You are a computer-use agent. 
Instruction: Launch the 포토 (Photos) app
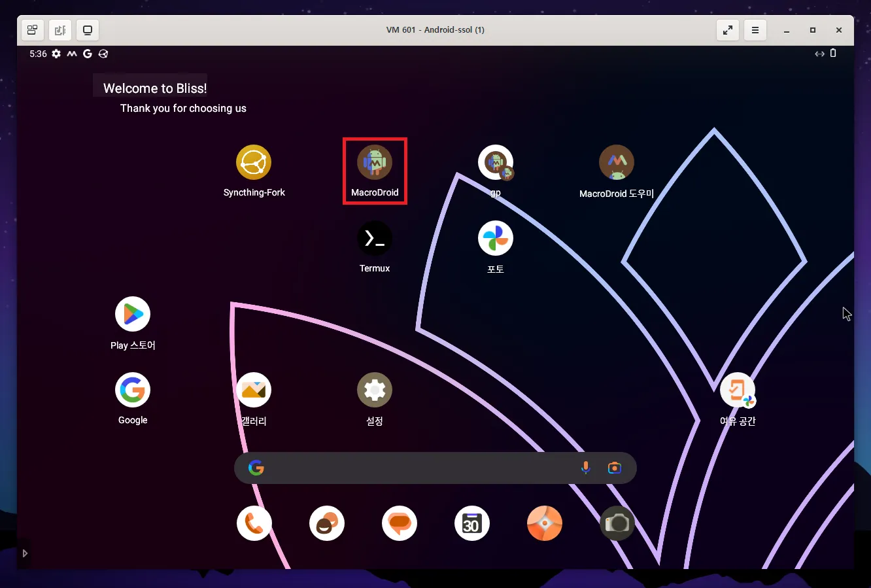pos(495,237)
